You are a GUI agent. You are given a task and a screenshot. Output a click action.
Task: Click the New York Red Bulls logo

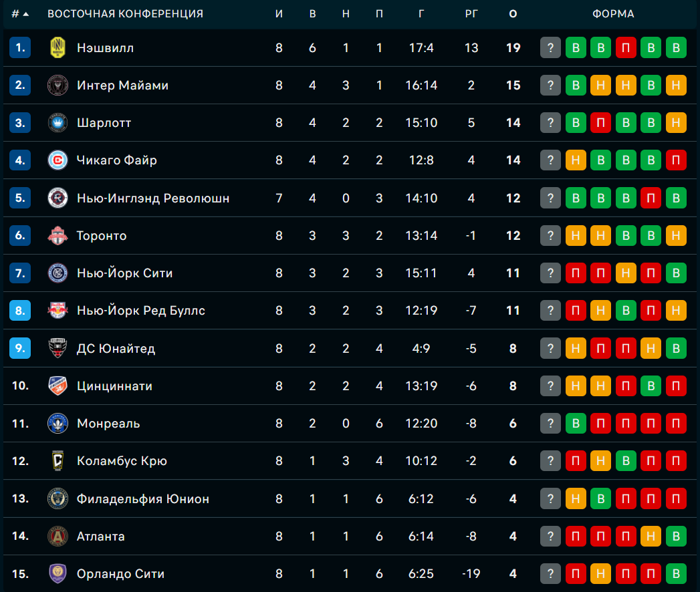pos(58,311)
